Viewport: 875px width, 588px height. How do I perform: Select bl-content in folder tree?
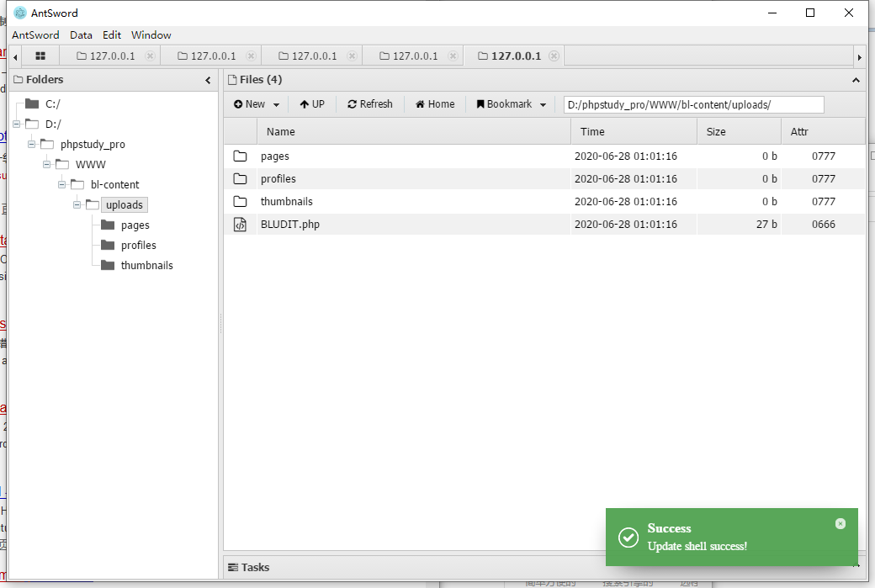tap(115, 184)
